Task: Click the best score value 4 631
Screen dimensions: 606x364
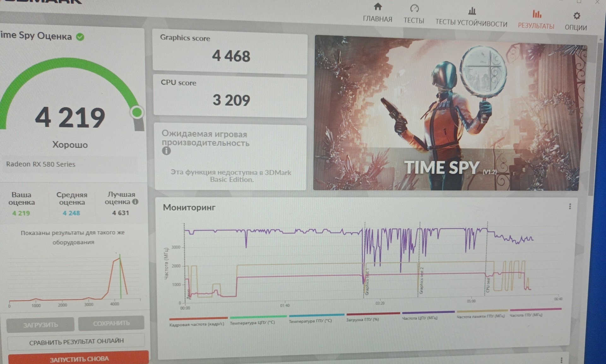Action: [121, 213]
